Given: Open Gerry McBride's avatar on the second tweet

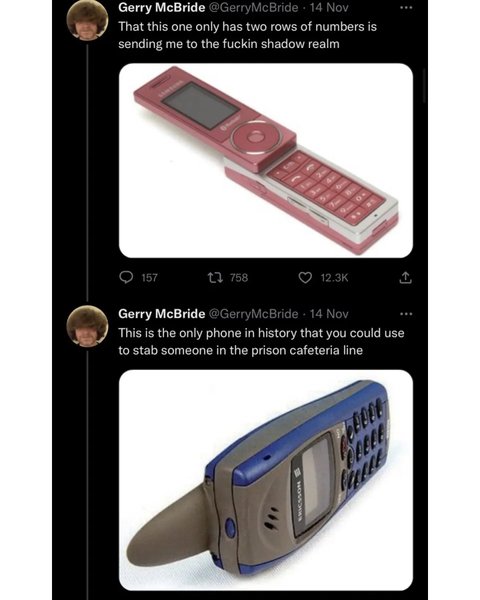Looking at the screenshot, I should (x=87, y=326).
